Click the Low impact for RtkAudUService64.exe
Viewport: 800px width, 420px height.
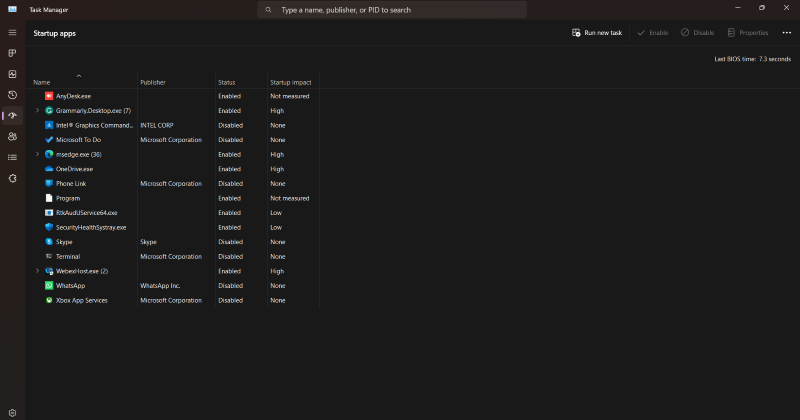[276, 213]
